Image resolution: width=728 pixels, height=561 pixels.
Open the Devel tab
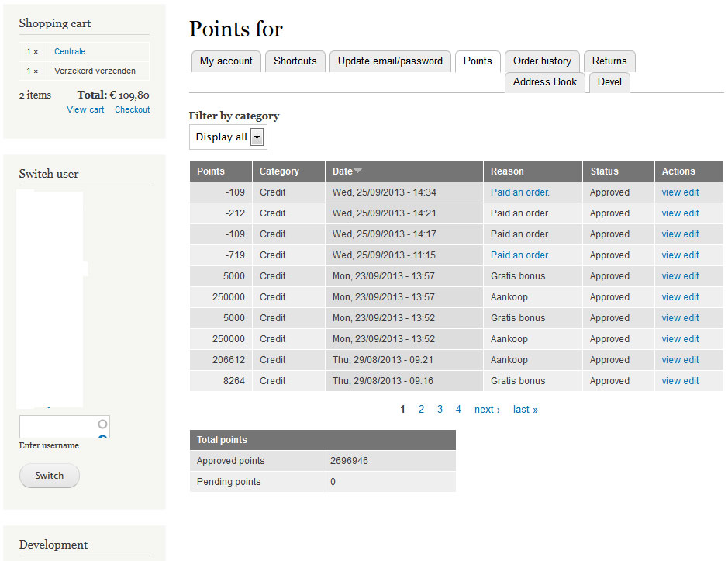pyautogui.click(x=609, y=82)
